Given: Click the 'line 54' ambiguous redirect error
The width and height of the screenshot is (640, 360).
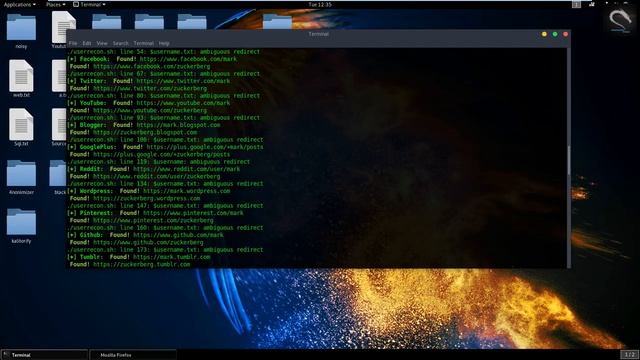Looking at the screenshot, I should tap(163, 51).
